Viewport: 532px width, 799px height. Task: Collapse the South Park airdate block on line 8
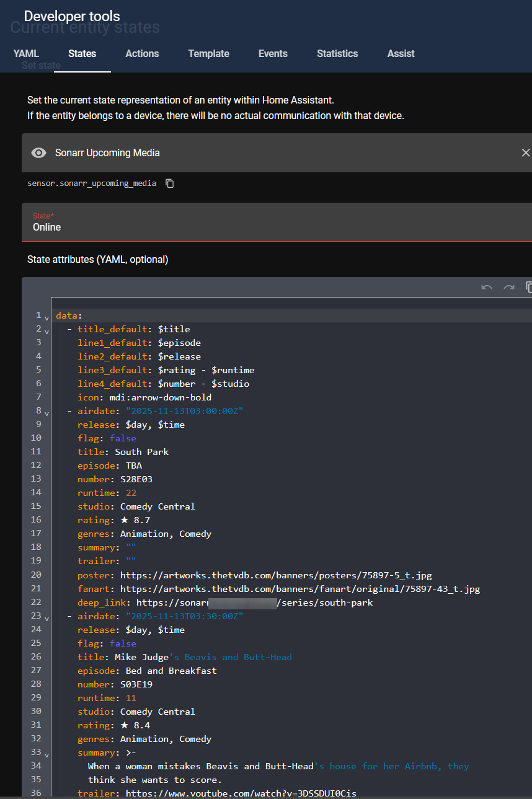click(x=47, y=412)
